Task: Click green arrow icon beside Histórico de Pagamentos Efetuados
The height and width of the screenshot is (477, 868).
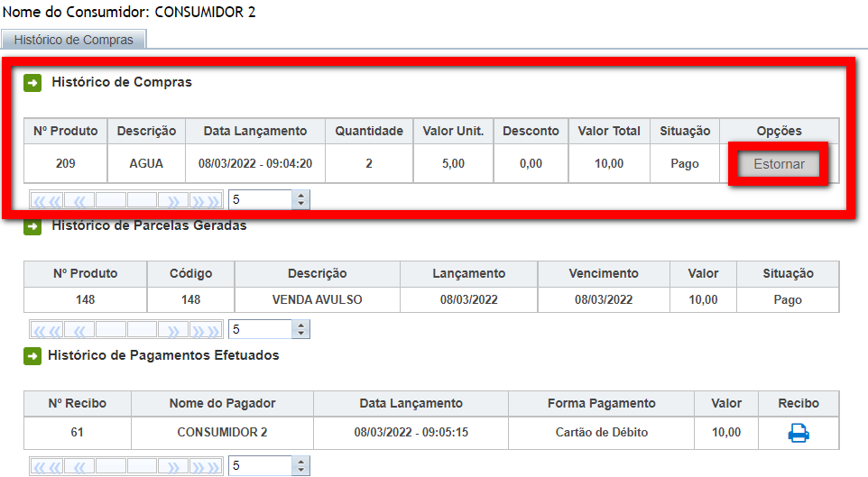Action: coord(32,356)
